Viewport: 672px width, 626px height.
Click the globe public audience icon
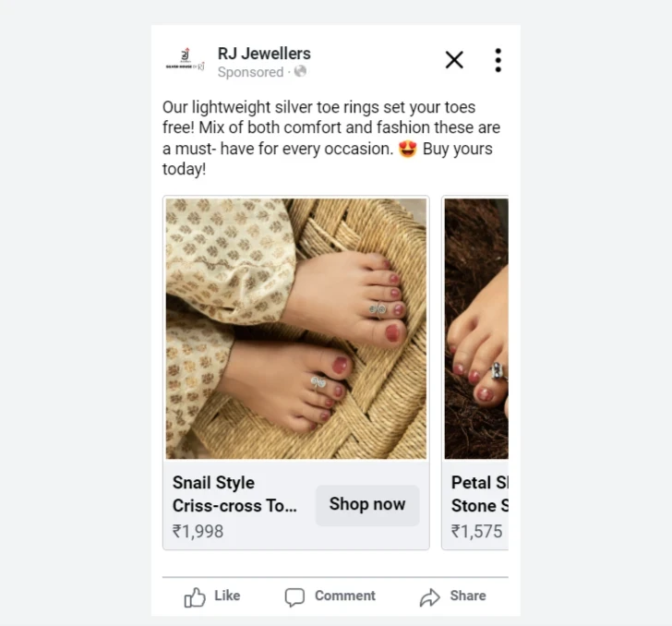point(300,71)
